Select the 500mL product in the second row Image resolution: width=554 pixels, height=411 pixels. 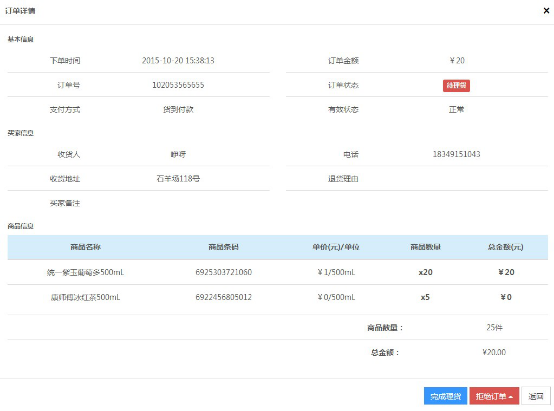[x=85, y=297]
